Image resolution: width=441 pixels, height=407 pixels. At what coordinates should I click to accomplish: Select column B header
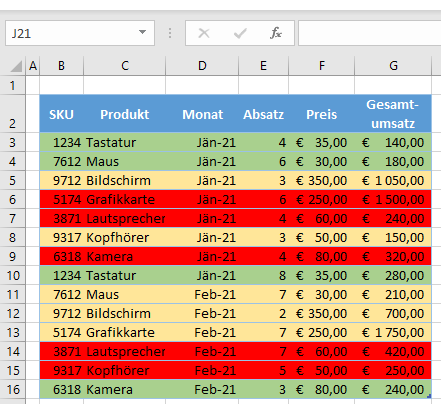pyautogui.click(x=61, y=66)
